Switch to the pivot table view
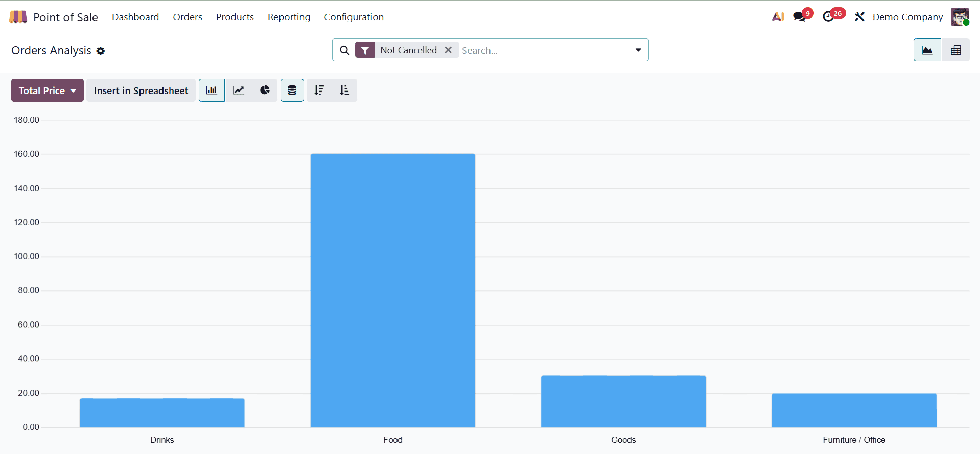Screen dimensions: 980x454 click(x=955, y=50)
